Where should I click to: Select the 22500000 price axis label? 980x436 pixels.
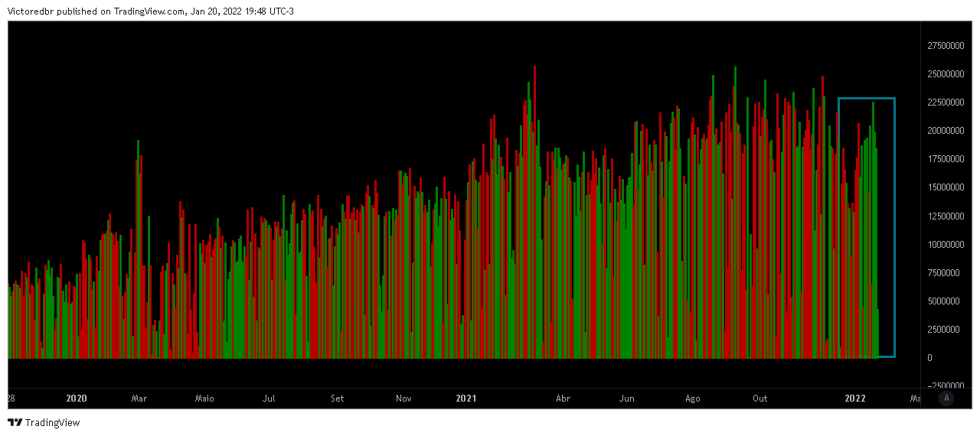point(945,102)
